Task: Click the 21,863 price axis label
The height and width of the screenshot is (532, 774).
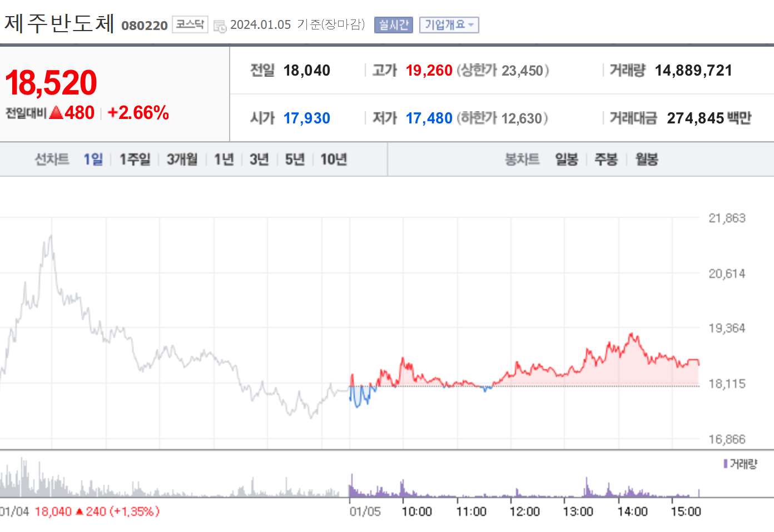Action: point(727,218)
